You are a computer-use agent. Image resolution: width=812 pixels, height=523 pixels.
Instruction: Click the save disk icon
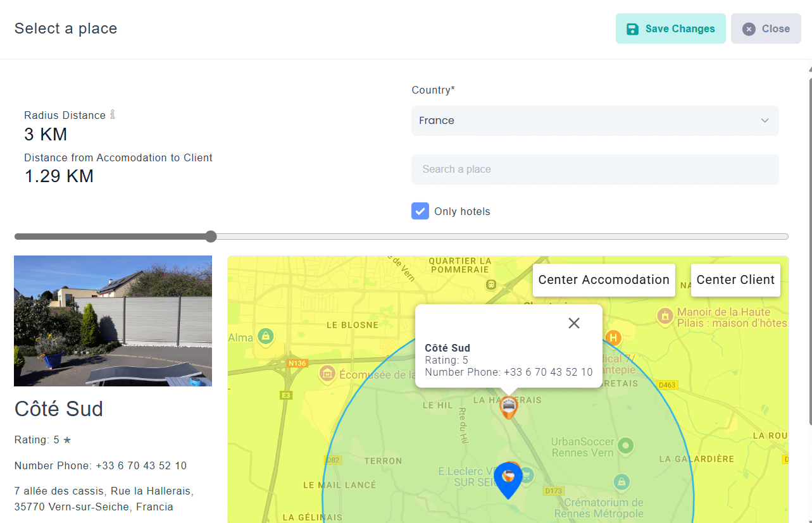click(632, 29)
